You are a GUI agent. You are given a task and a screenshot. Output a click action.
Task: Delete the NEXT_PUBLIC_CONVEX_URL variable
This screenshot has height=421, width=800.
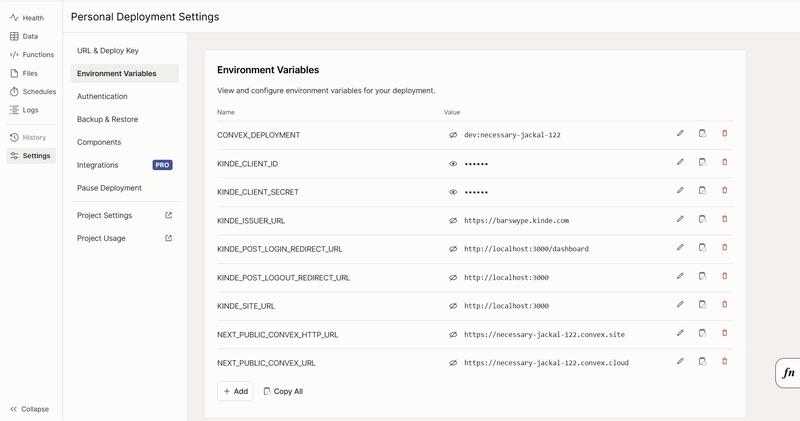click(724, 361)
